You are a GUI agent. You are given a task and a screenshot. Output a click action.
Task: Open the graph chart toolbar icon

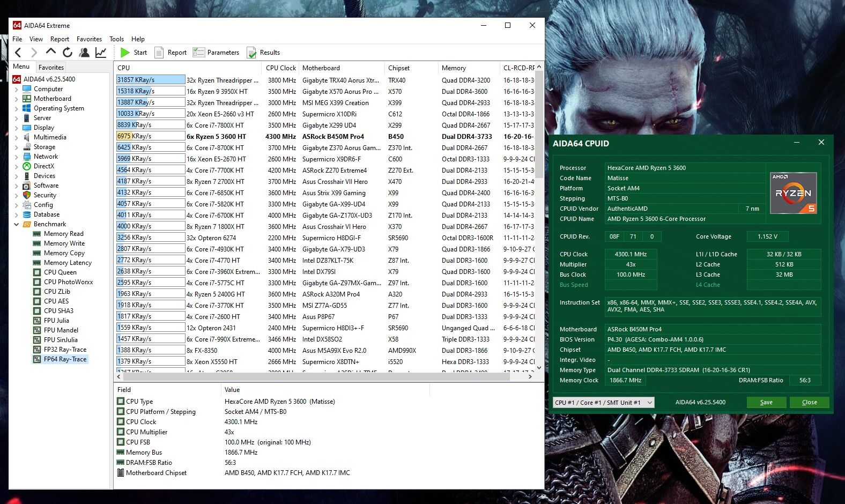click(x=101, y=52)
